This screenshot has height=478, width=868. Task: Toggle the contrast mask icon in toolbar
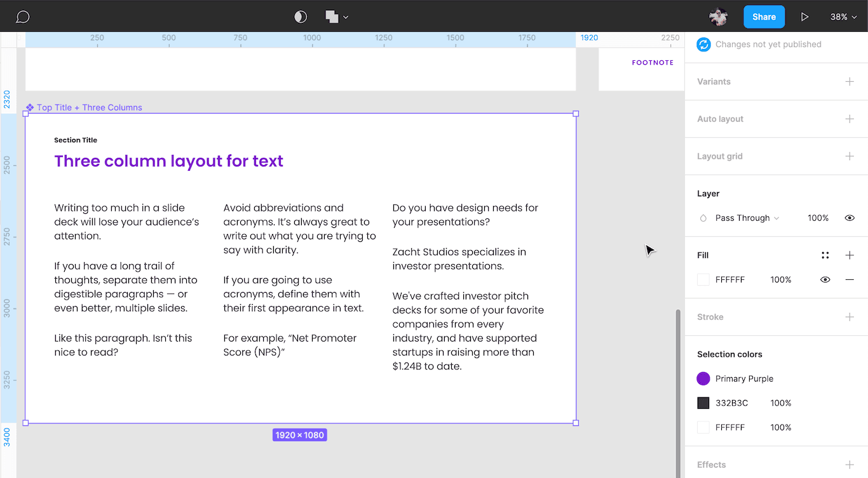[x=301, y=17]
